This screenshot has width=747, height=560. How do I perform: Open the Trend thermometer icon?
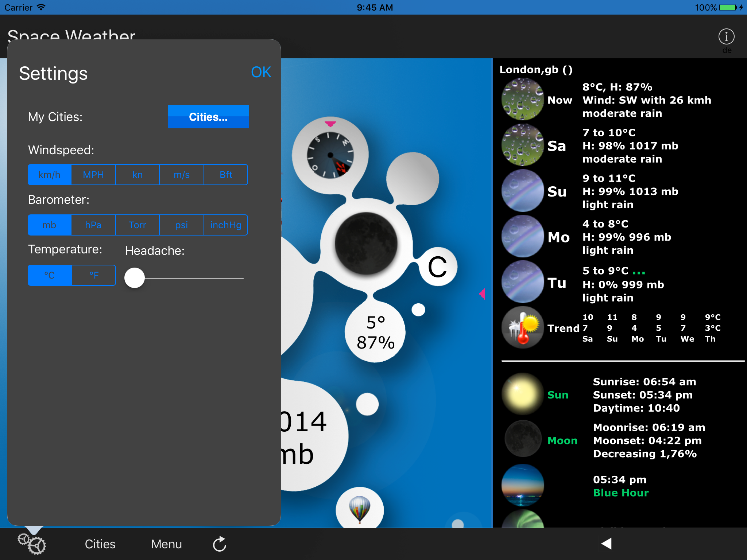tap(523, 327)
